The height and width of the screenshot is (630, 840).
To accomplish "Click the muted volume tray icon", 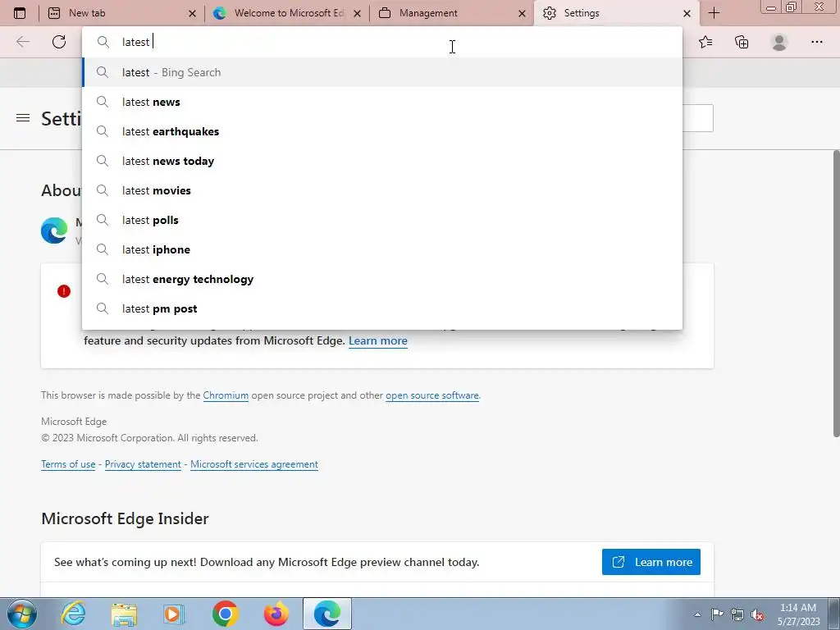I will click(x=757, y=614).
